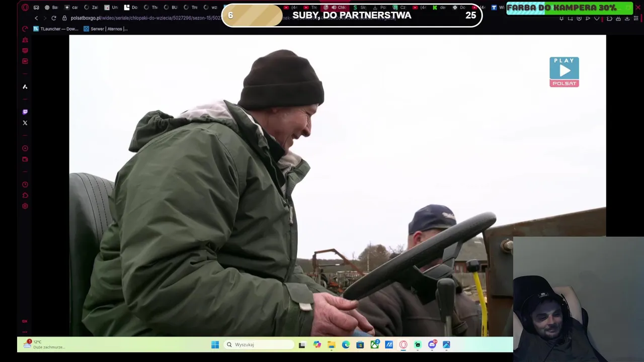Open the history clock icon in sidebar
The width and height of the screenshot is (644, 362).
point(25,184)
